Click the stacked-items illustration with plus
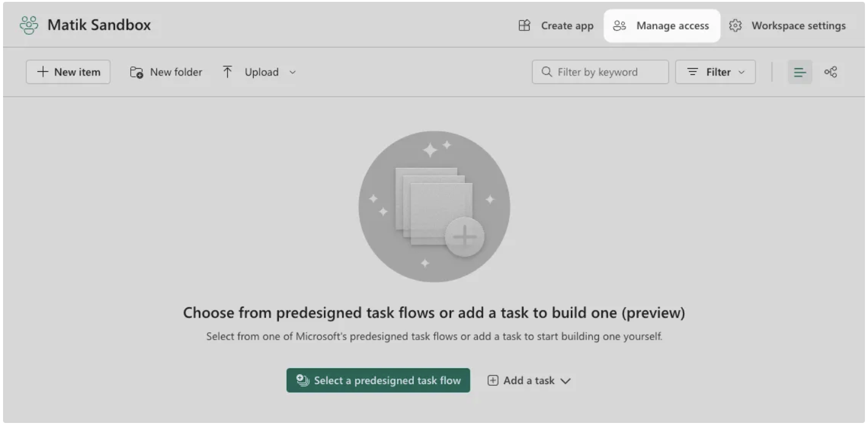The width and height of the screenshot is (868, 426). (434, 207)
